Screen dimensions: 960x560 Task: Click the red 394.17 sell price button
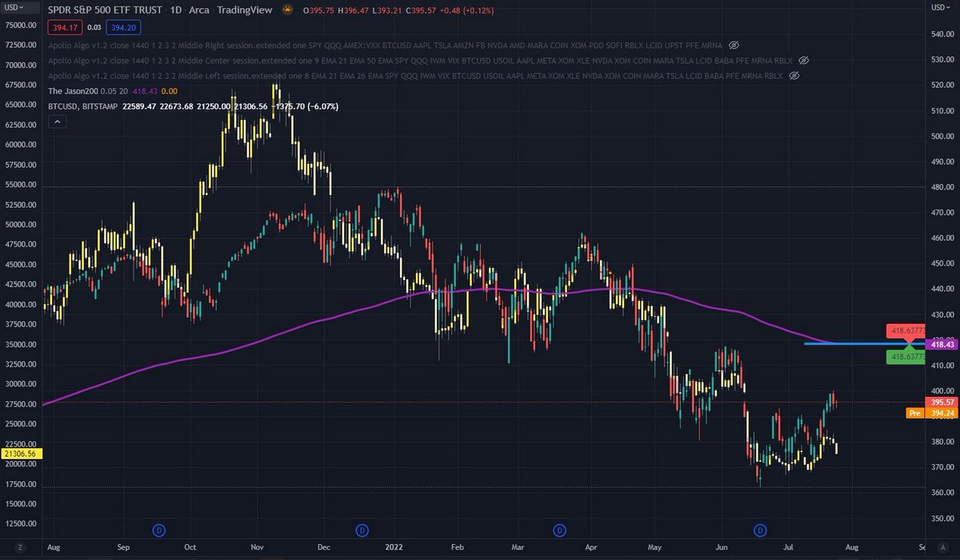(x=63, y=28)
